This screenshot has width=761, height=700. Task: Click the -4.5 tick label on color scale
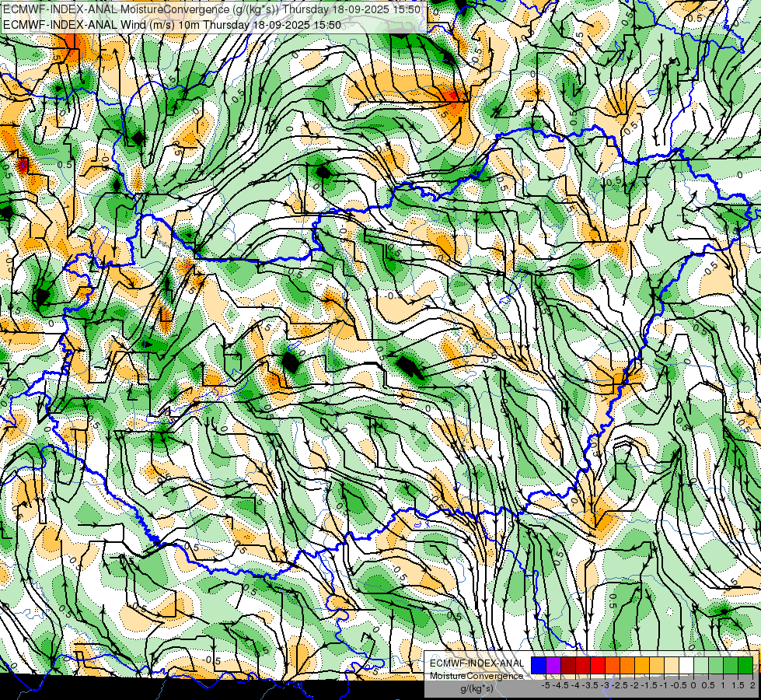pyautogui.click(x=561, y=685)
